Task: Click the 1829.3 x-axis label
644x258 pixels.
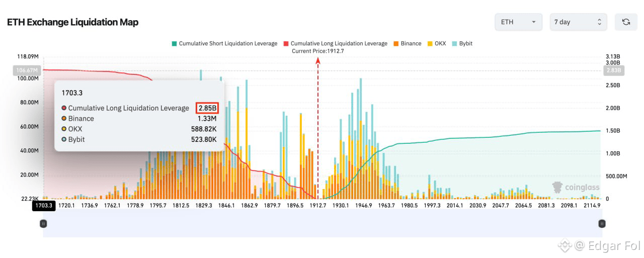Action: [x=204, y=206]
